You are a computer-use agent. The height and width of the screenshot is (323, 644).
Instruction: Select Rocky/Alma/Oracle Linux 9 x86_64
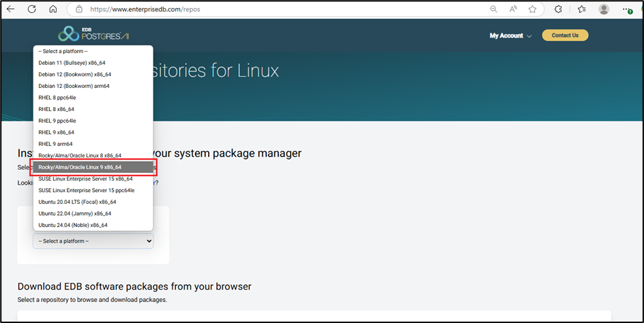coord(93,167)
